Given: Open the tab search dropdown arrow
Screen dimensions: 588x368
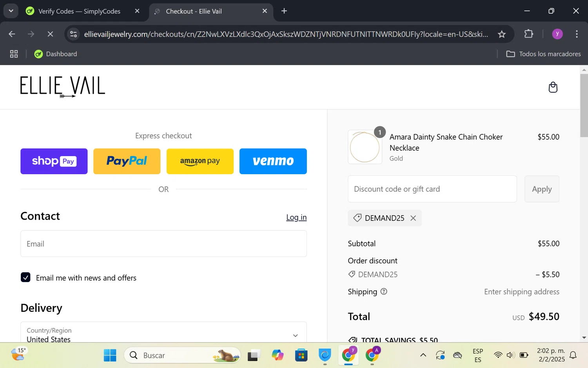Looking at the screenshot, I should point(11,11).
